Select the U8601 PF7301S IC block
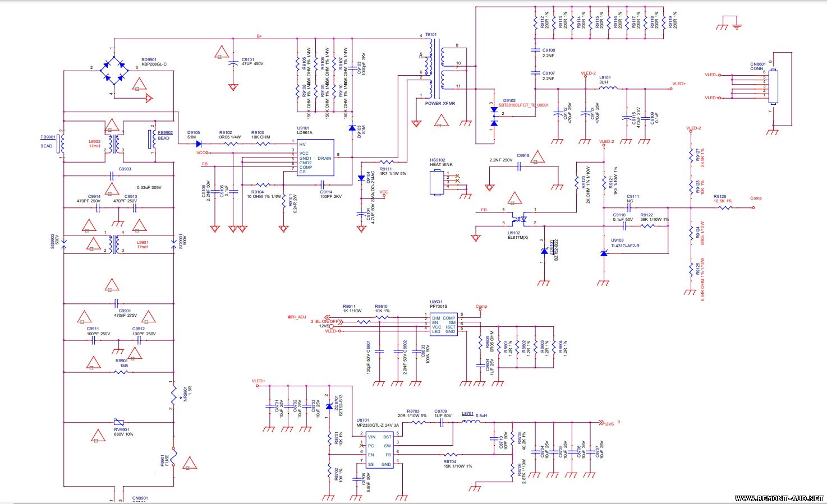This screenshot has height=504, width=827. pyautogui.click(x=443, y=325)
